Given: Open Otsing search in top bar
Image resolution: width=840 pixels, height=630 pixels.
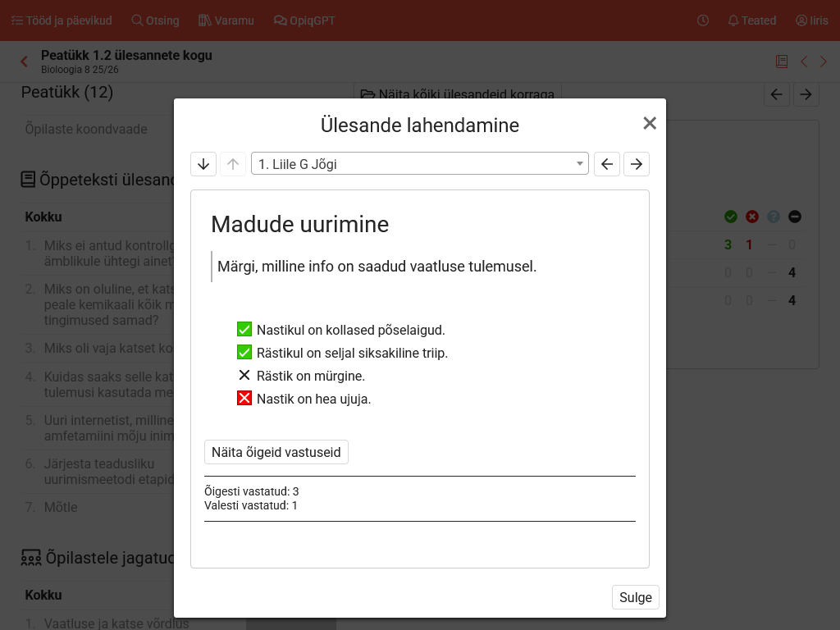Looking at the screenshot, I should pyautogui.click(x=155, y=21).
